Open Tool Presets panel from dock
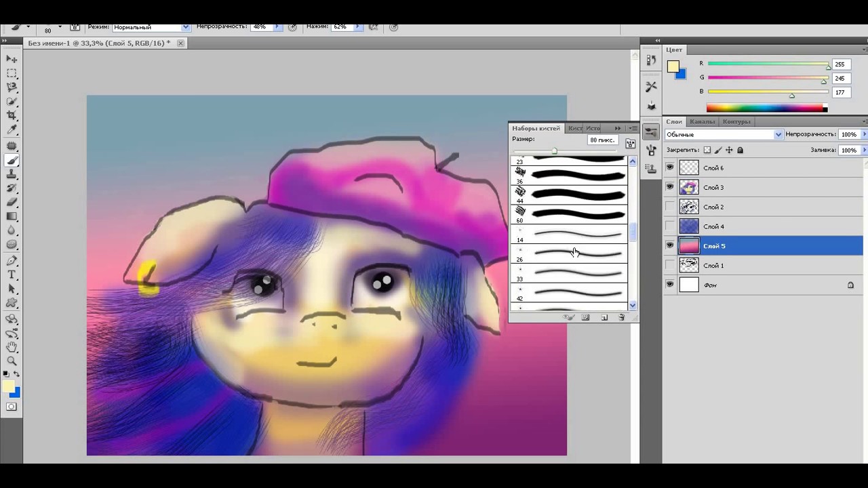Screen dimensions: 868x488 pyautogui.click(x=652, y=87)
